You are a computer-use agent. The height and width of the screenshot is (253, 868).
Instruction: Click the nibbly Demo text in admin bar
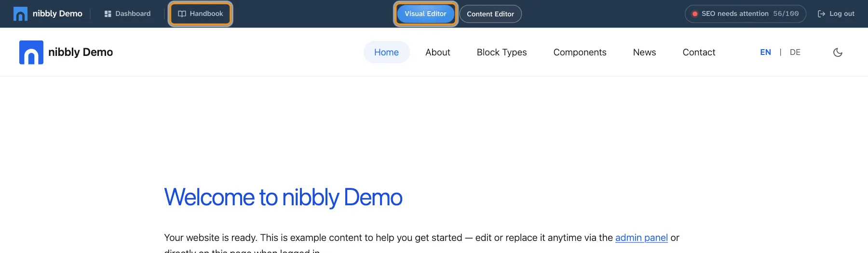tap(57, 13)
